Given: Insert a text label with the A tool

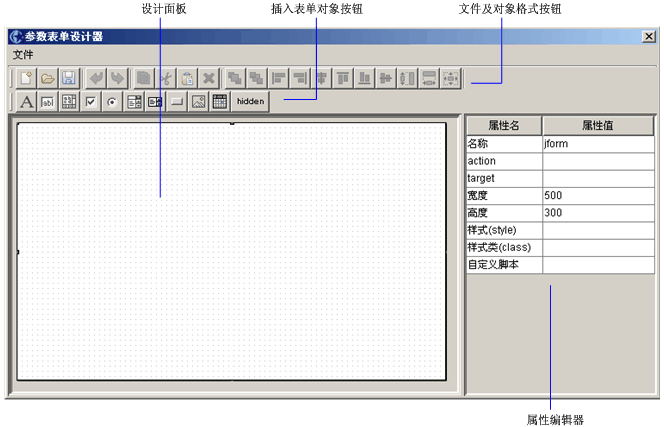Looking at the screenshot, I should [x=26, y=102].
